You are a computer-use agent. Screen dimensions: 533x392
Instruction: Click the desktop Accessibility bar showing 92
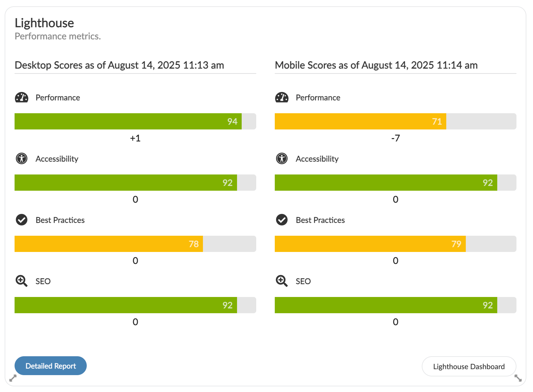pyautogui.click(x=125, y=182)
